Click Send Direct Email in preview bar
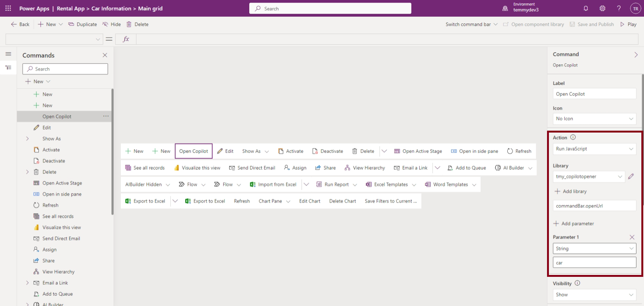 [252, 168]
